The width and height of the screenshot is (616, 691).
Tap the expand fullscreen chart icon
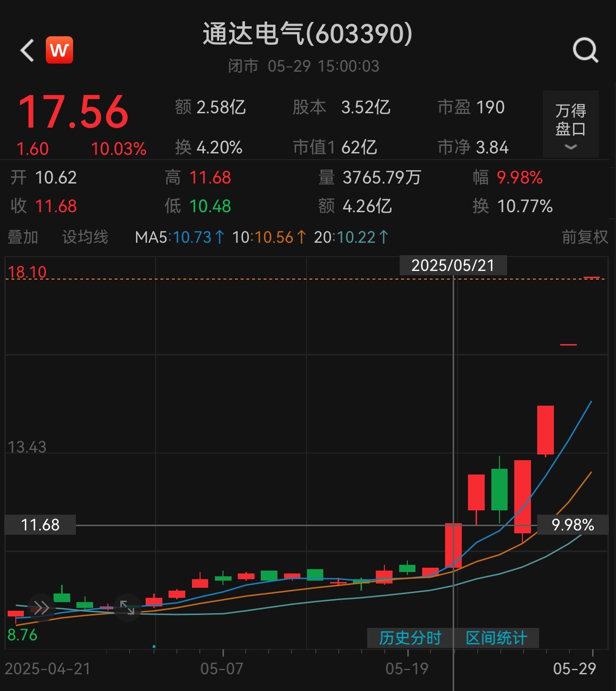point(127,607)
